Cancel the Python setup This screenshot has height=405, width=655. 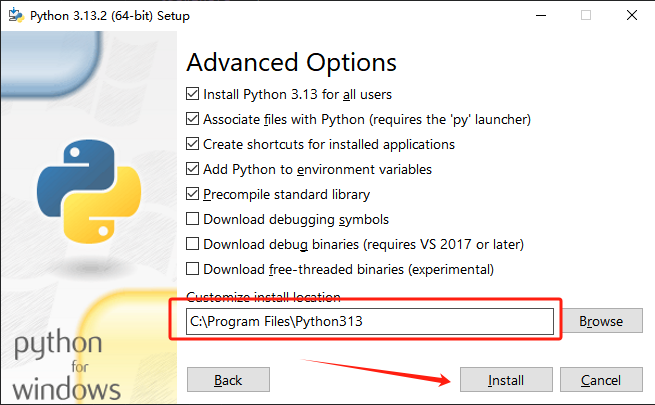601,380
